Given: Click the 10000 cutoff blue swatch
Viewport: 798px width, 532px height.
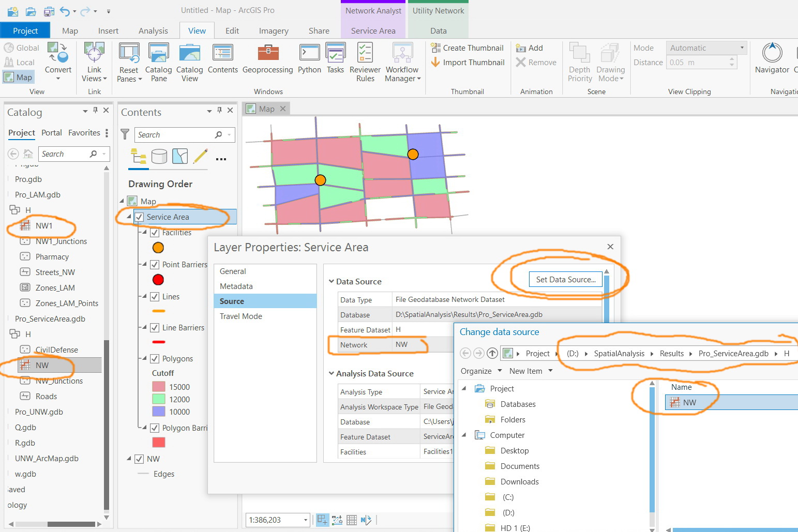Looking at the screenshot, I should [159, 412].
